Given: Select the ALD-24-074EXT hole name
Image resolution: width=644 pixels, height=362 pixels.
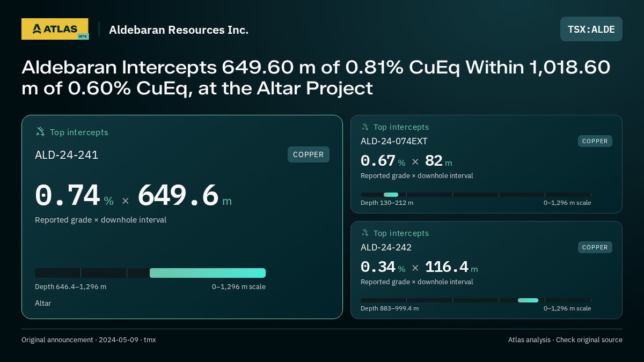Looking at the screenshot, I should 394,141.
